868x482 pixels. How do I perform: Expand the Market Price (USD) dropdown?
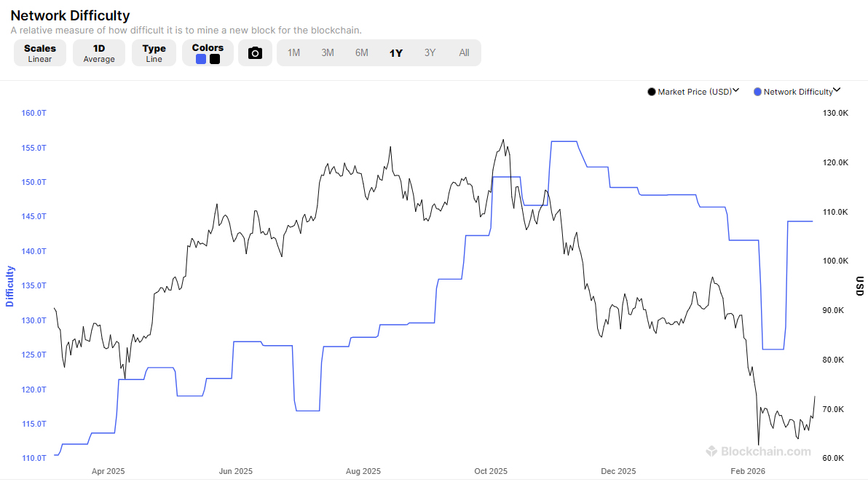735,91
